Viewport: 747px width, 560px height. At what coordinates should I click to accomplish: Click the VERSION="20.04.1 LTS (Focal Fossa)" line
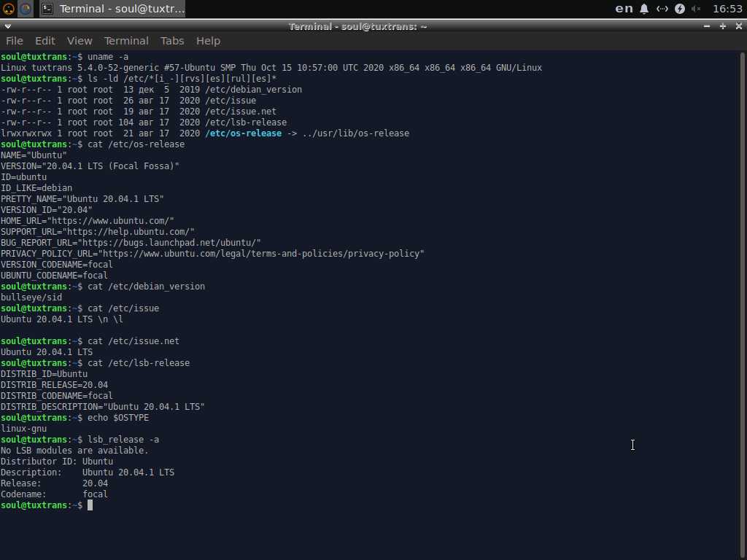(90, 166)
